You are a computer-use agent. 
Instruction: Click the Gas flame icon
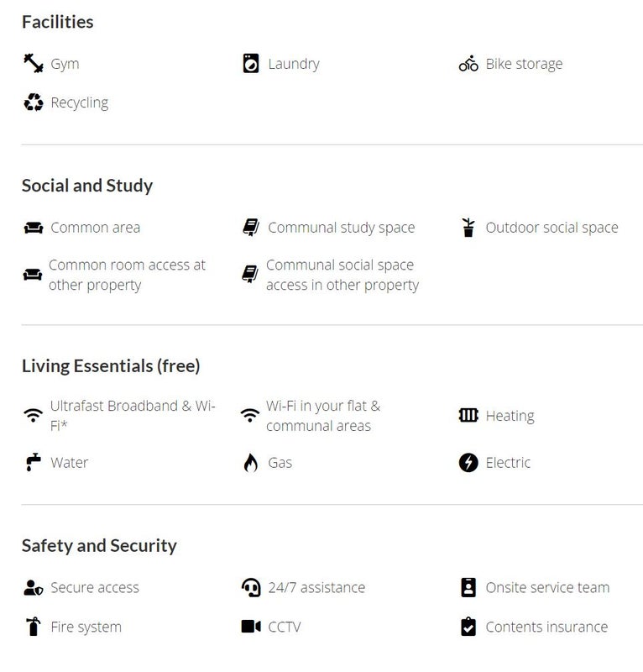pyautogui.click(x=250, y=463)
